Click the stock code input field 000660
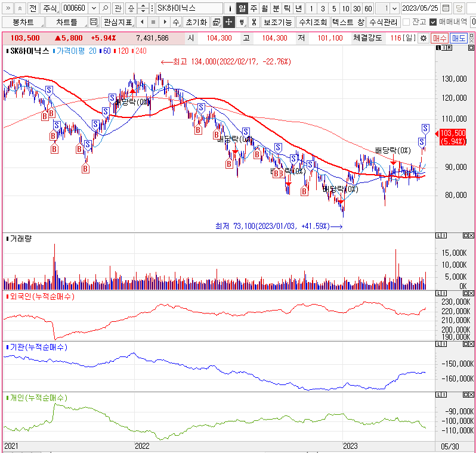Viewport: 476px width, 453px height. pyautogui.click(x=76, y=8)
